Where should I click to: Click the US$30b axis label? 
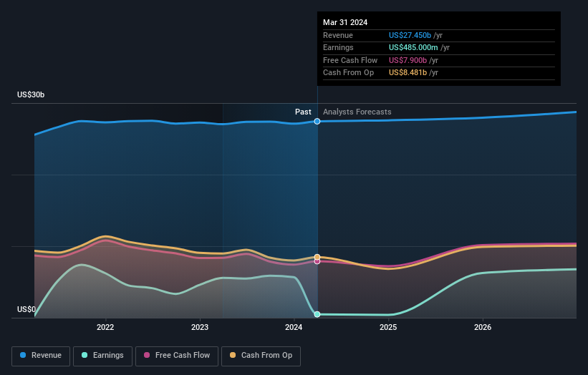point(31,94)
